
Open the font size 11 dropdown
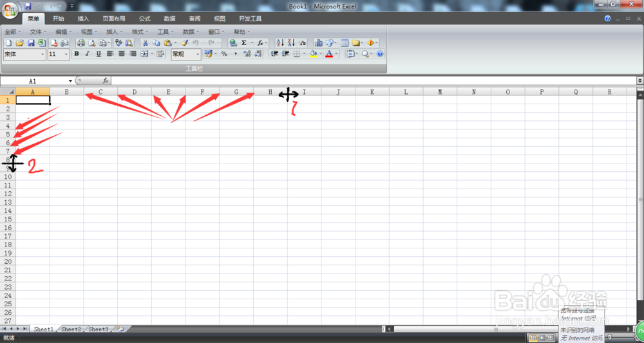(x=66, y=54)
